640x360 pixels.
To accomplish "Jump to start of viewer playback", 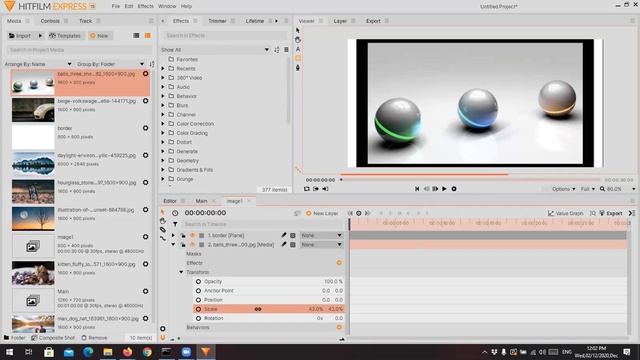I will (x=417, y=189).
